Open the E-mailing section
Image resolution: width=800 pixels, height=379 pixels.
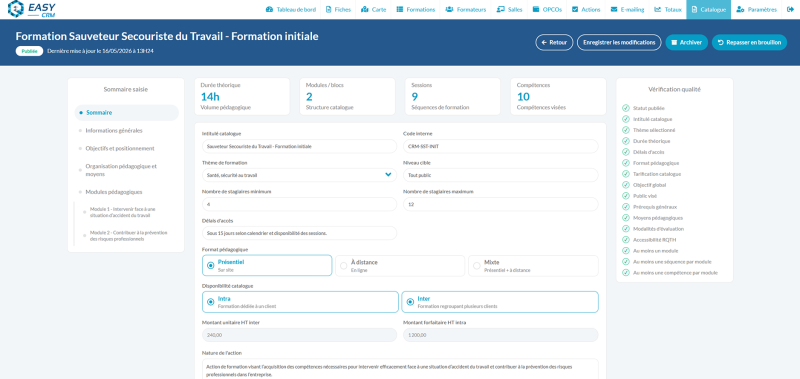click(628, 9)
